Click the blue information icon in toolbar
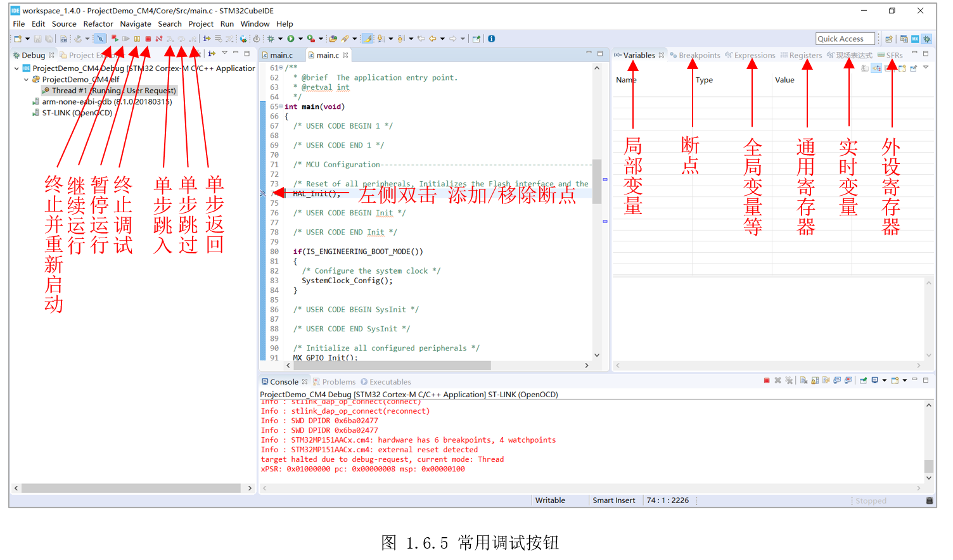This screenshot has height=560, width=953. [x=491, y=39]
